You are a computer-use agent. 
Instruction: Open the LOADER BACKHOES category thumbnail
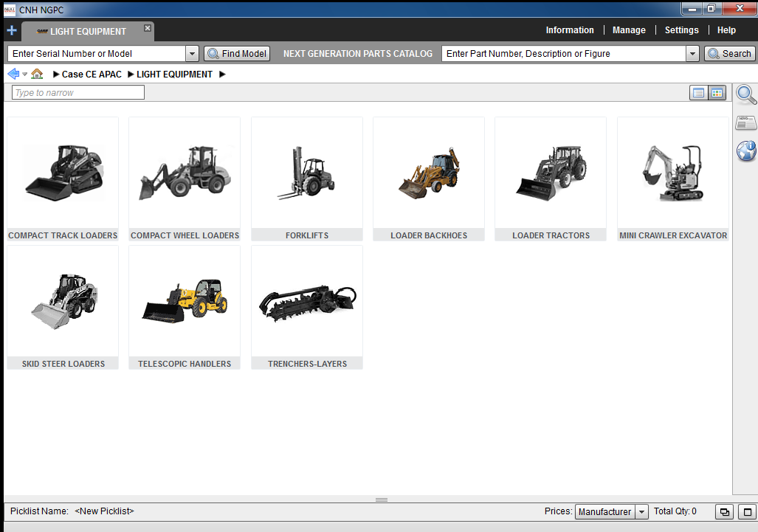tap(429, 179)
